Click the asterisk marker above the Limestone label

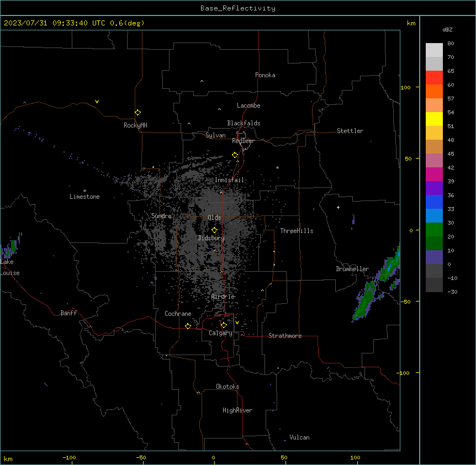[84, 191]
